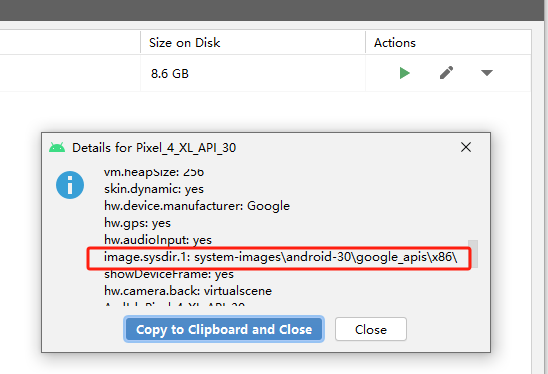
Task: Click the Close button in the dialog
Action: click(x=371, y=329)
